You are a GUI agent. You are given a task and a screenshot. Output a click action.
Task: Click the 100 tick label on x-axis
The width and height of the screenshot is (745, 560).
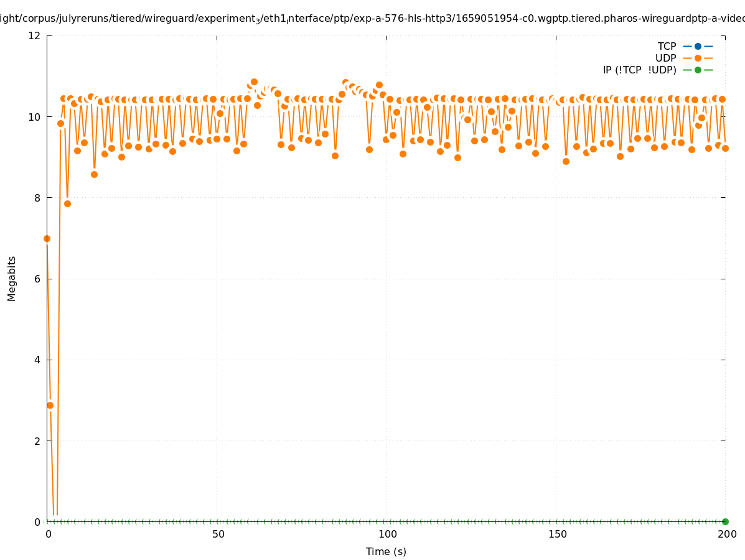click(387, 534)
